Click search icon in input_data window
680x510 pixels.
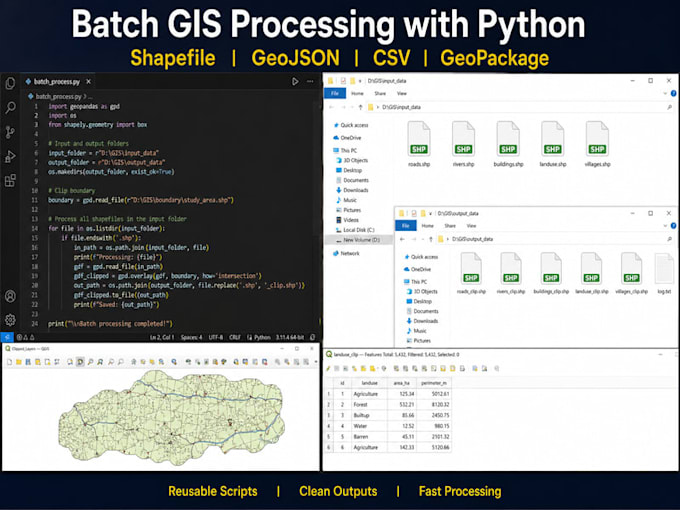click(x=669, y=107)
